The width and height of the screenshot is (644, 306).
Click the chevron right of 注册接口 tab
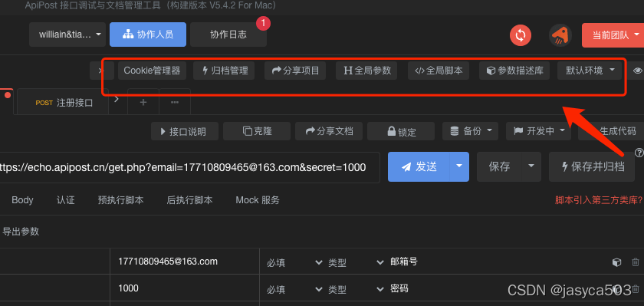[117, 99]
